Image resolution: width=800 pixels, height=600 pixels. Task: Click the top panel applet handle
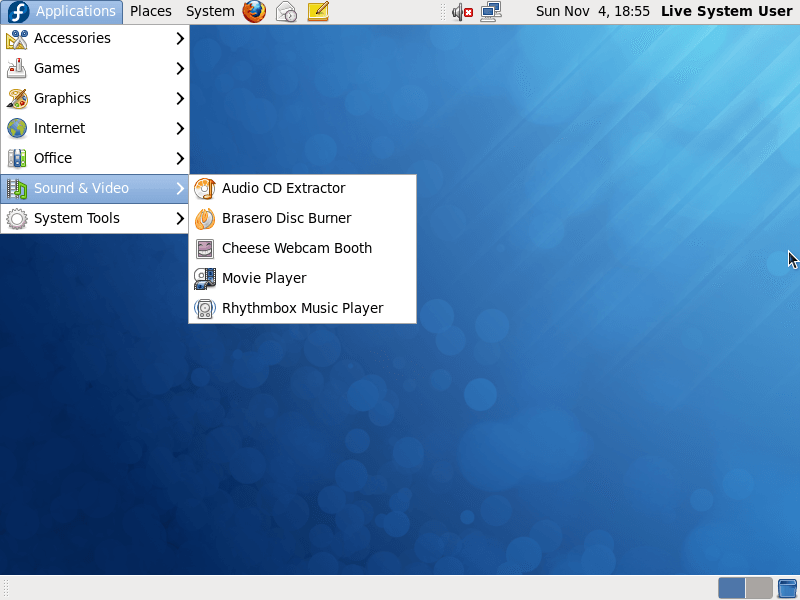(x=443, y=12)
